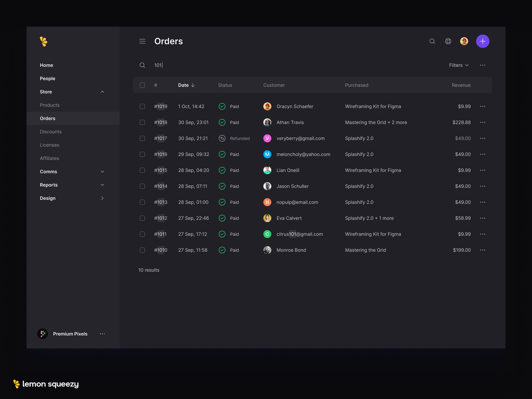Screen dimensions: 532x399
Task: Expand the Design section arrow
Action: point(102,198)
